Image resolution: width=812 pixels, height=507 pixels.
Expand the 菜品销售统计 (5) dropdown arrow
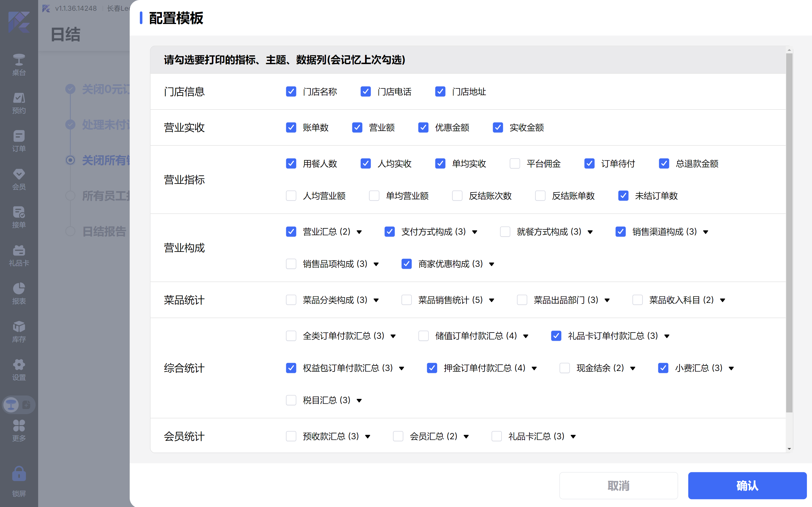tap(492, 300)
